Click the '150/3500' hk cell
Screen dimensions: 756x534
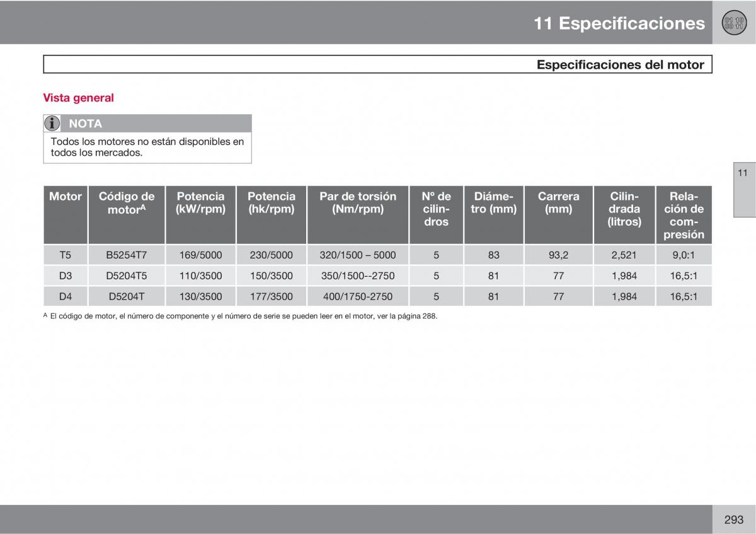[272, 276]
